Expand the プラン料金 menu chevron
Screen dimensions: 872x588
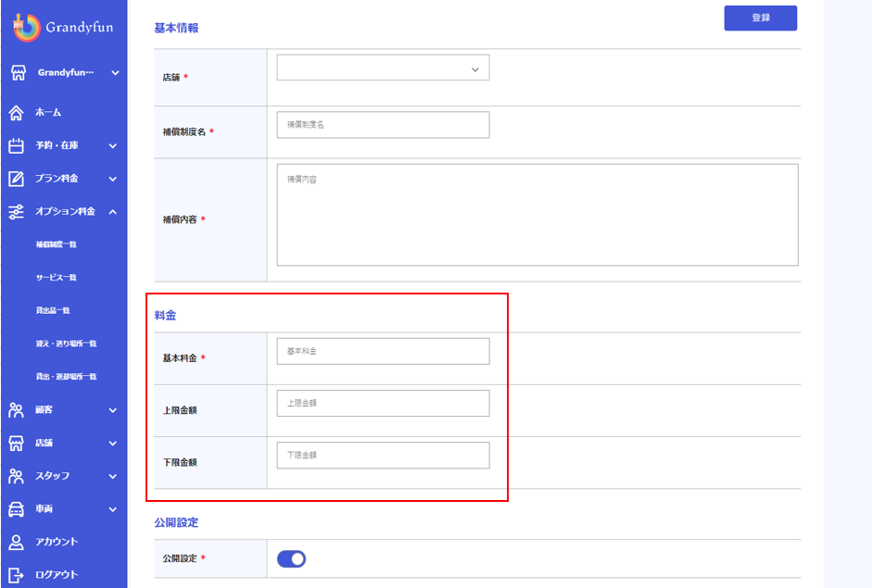(x=113, y=179)
